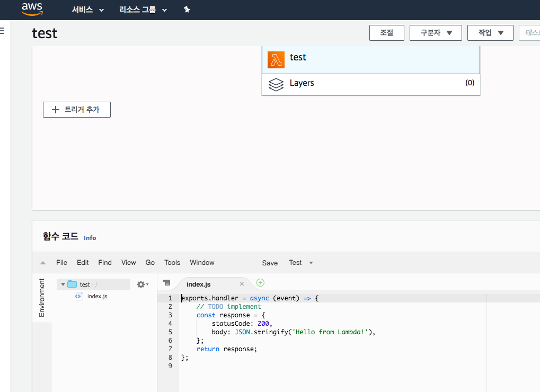Open the Window menu
Viewport: 540px width, 392px height.
202,263
